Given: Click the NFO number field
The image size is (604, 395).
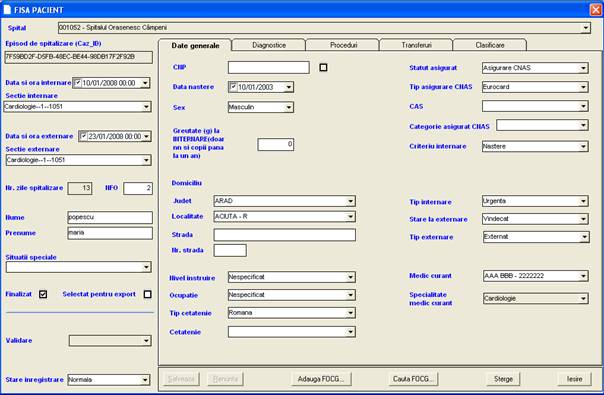Looking at the screenshot, I should (x=138, y=188).
